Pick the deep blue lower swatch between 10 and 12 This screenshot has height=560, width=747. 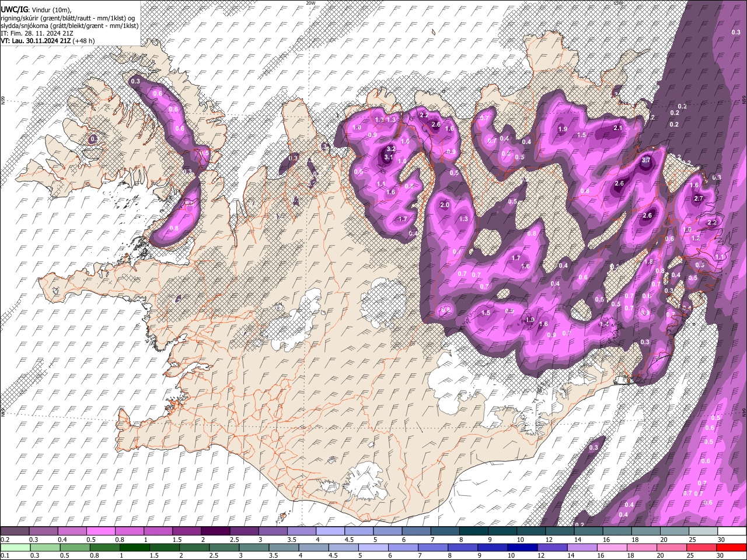click(522, 548)
